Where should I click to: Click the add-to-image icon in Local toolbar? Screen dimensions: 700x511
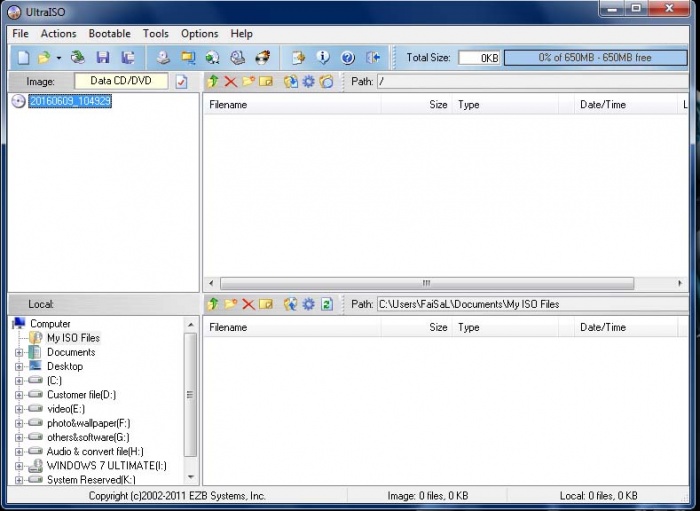(x=291, y=304)
